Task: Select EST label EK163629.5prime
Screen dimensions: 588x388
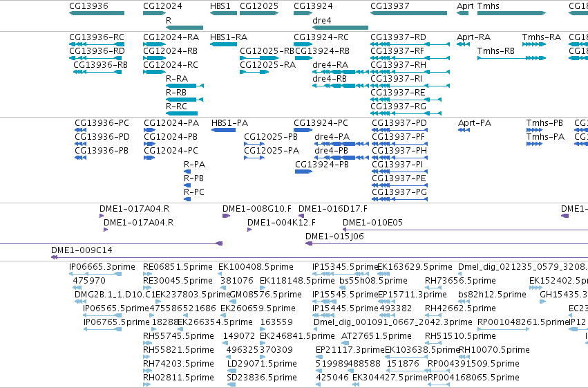Action: coord(415,267)
